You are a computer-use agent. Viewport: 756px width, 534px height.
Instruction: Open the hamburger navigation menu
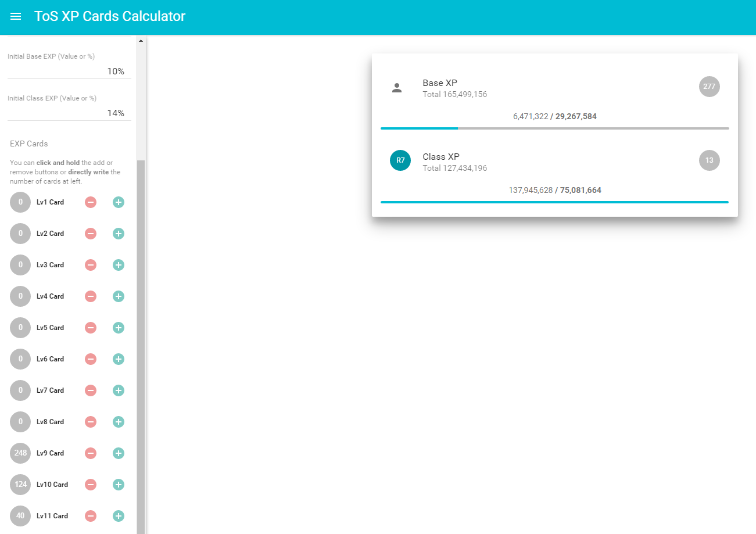point(16,16)
